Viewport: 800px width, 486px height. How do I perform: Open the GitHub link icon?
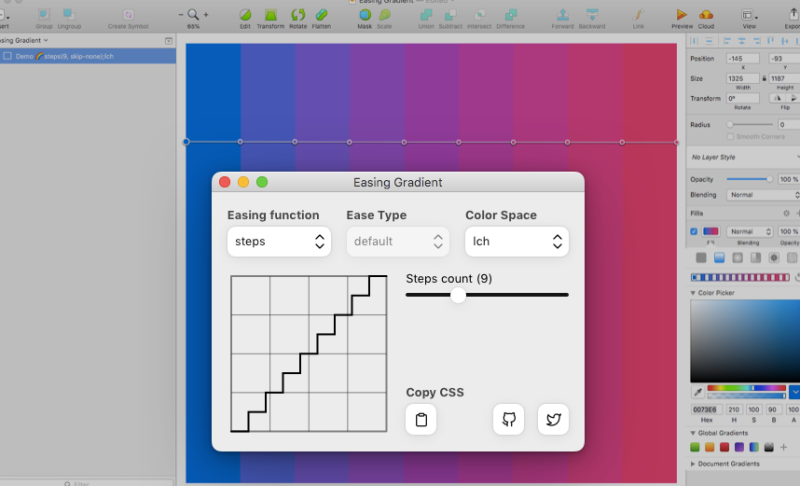tap(509, 420)
